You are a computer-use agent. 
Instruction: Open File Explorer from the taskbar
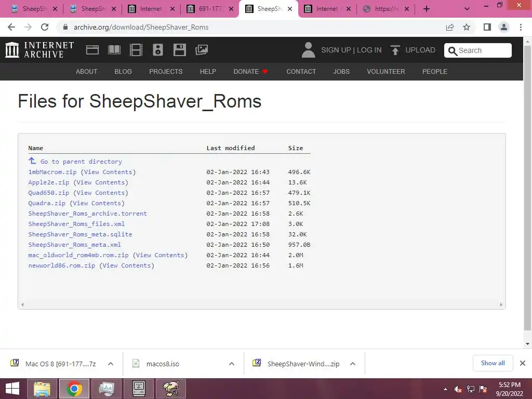[42, 389]
